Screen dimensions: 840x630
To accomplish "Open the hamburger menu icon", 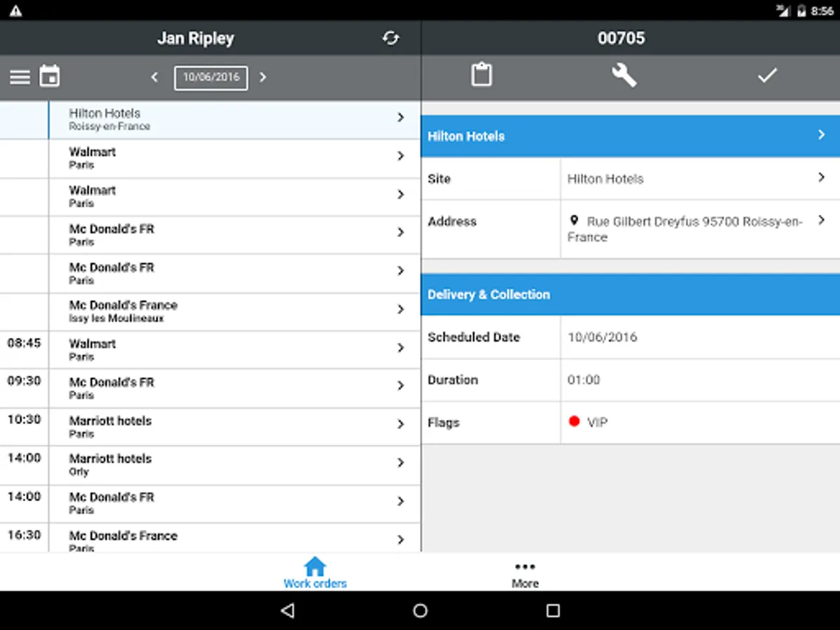I will click(20, 77).
